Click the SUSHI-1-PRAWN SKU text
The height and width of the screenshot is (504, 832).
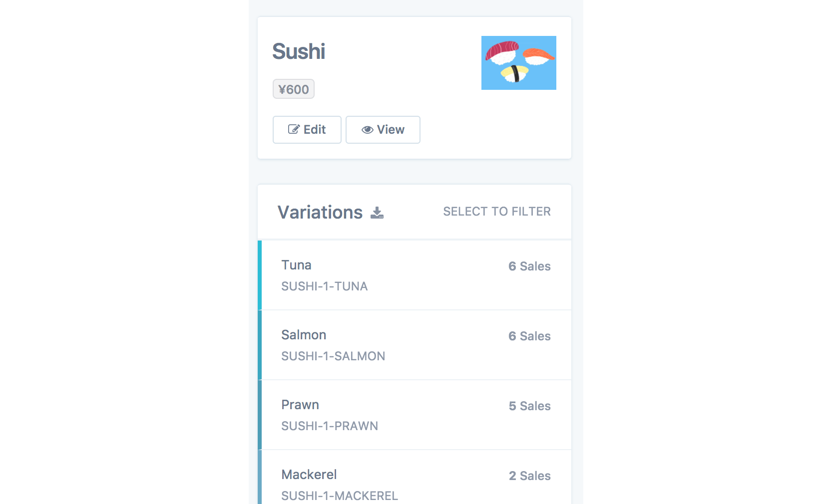pos(330,426)
